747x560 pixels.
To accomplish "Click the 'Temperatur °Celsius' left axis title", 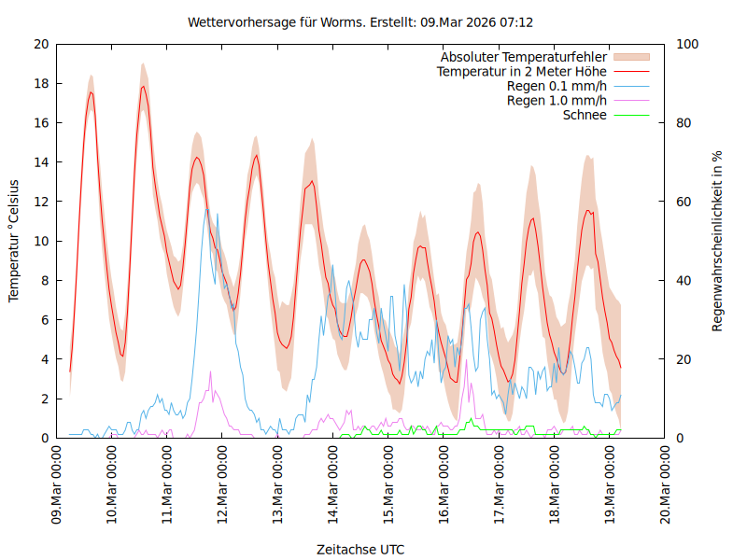I will 14,241.
